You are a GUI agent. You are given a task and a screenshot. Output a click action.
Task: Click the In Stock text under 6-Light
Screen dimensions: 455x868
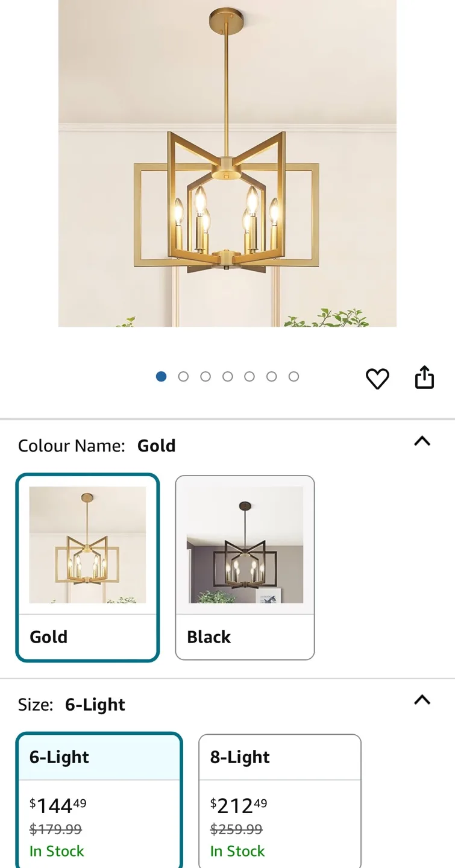[x=56, y=851]
